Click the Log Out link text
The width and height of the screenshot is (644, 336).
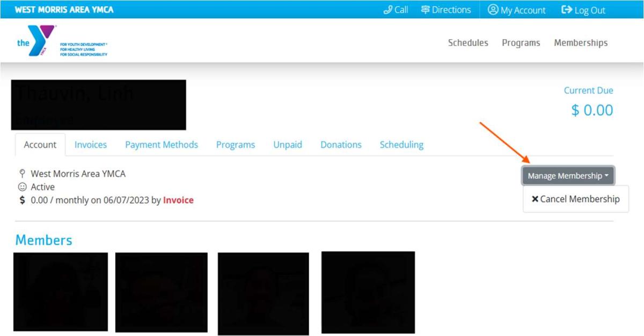[590, 10]
